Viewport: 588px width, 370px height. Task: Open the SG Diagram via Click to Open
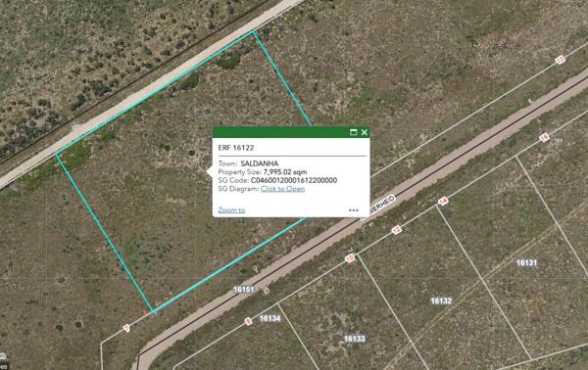point(283,189)
